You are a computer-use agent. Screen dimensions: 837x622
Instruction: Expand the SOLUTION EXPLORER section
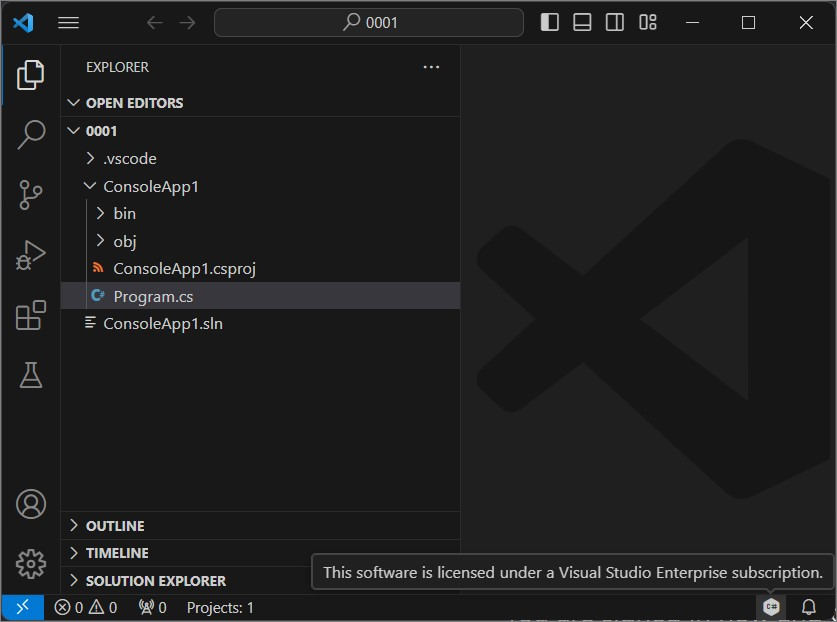(187, 581)
